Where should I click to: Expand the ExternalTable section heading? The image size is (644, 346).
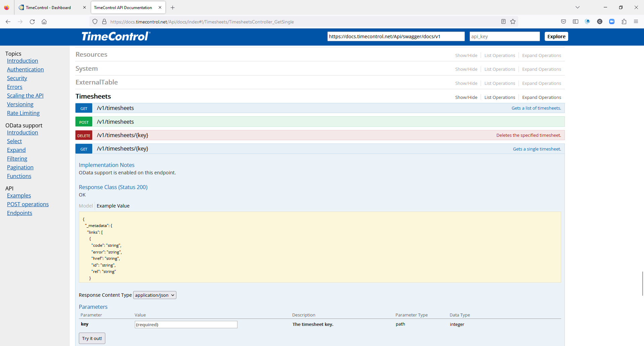click(97, 82)
